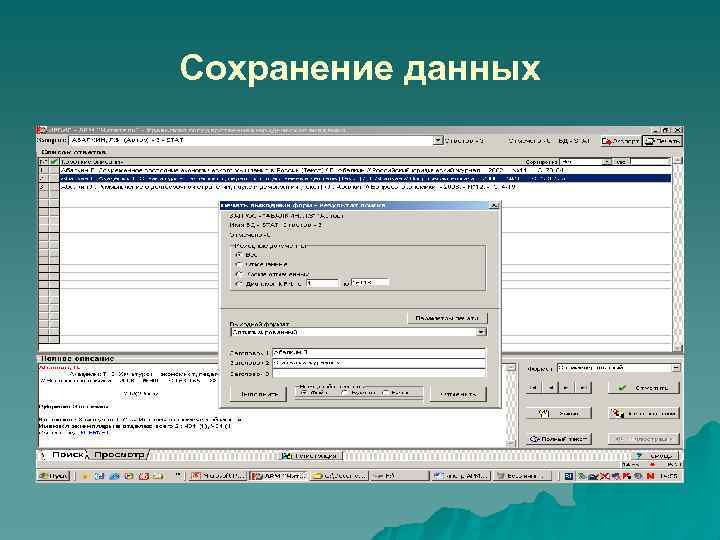
Task: Close the print output forms dialog
Action: coord(494,205)
